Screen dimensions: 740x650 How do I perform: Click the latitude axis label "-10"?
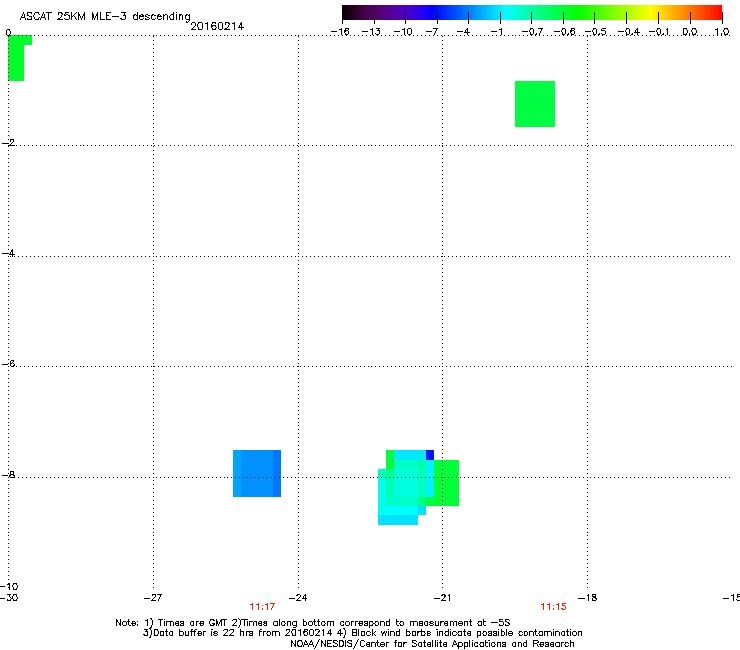click(x=9, y=586)
